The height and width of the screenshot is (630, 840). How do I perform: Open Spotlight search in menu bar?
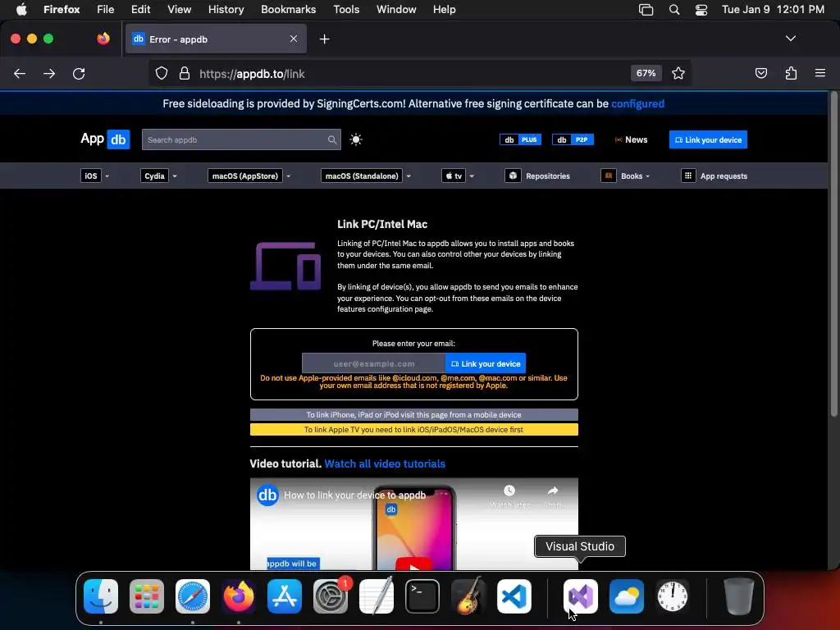[x=674, y=10]
